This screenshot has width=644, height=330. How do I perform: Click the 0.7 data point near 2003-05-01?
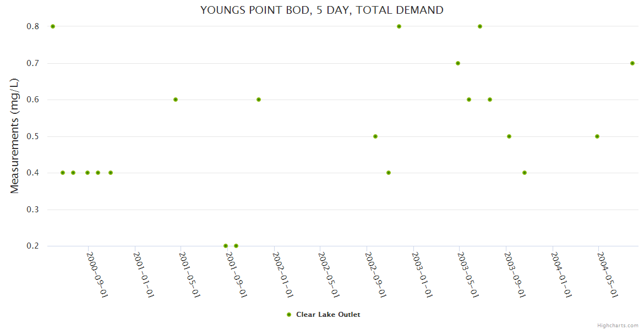458,63
